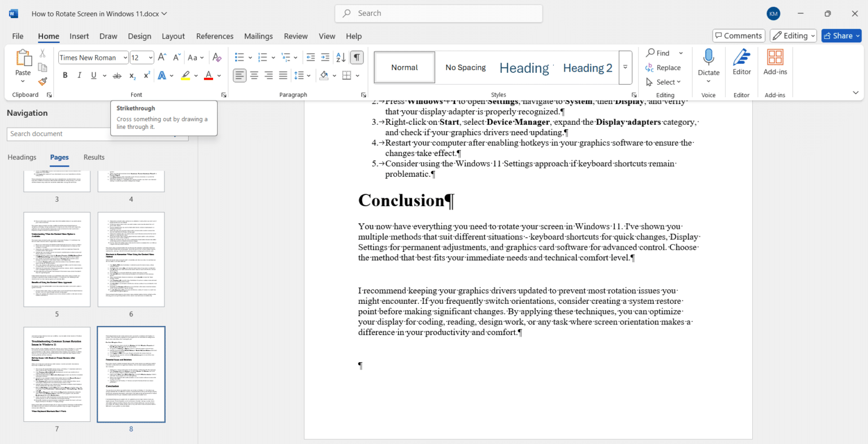Open the Comments panel
The height and width of the screenshot is (444, 868).
pos(739,35)
